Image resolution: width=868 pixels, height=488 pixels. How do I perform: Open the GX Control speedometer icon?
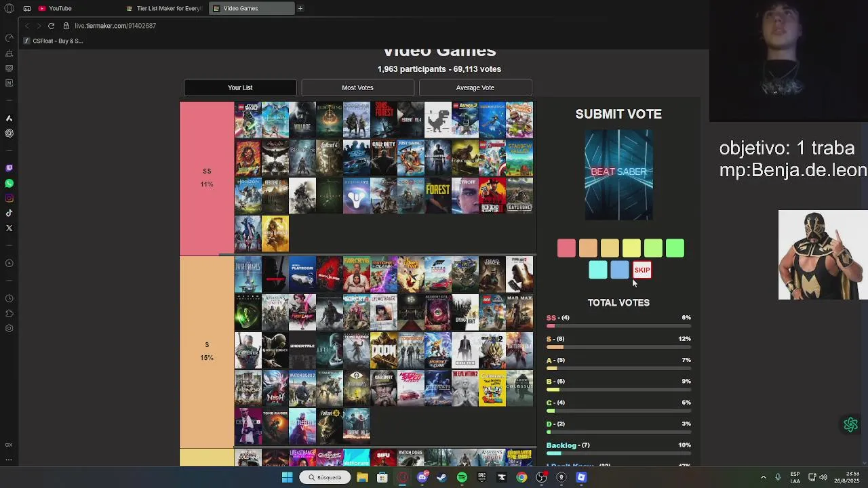[x=9, y=38]
